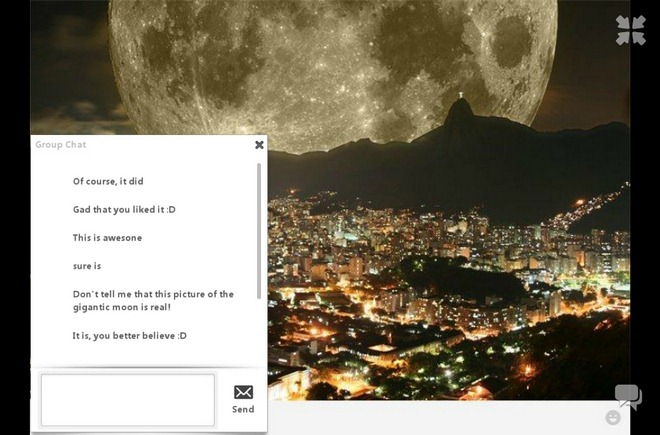
Task: Click the envelope Send icon
Action: pyautogui.click(x=243, y=392)
